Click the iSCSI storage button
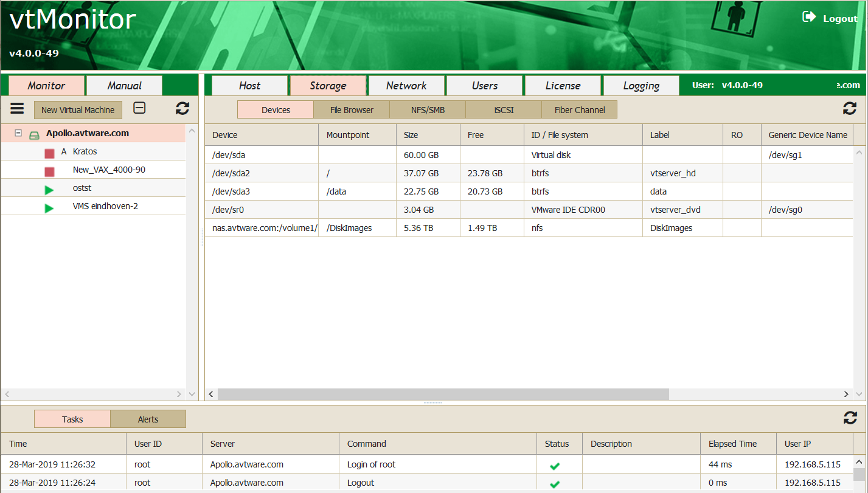Viewport: 868px width, 493px height. coord(504,110)
